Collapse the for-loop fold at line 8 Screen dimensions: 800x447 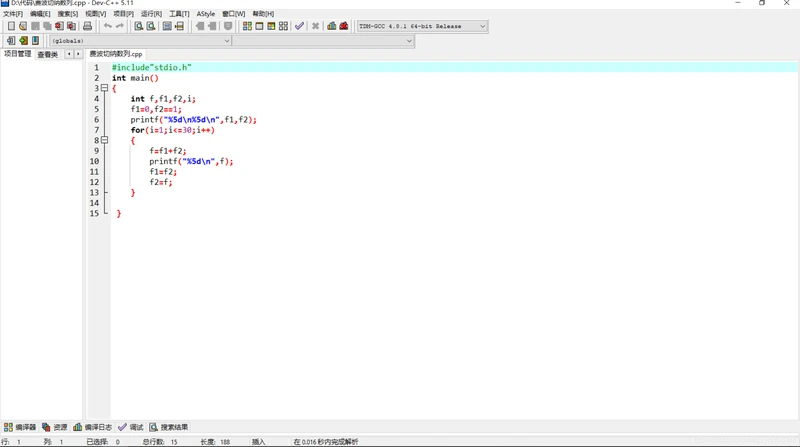coord(105,140)
